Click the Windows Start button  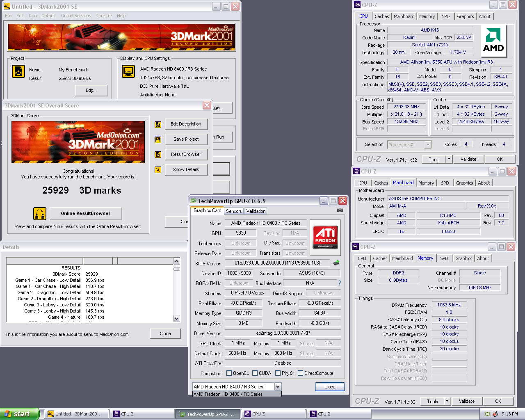[x=20, y=414]
